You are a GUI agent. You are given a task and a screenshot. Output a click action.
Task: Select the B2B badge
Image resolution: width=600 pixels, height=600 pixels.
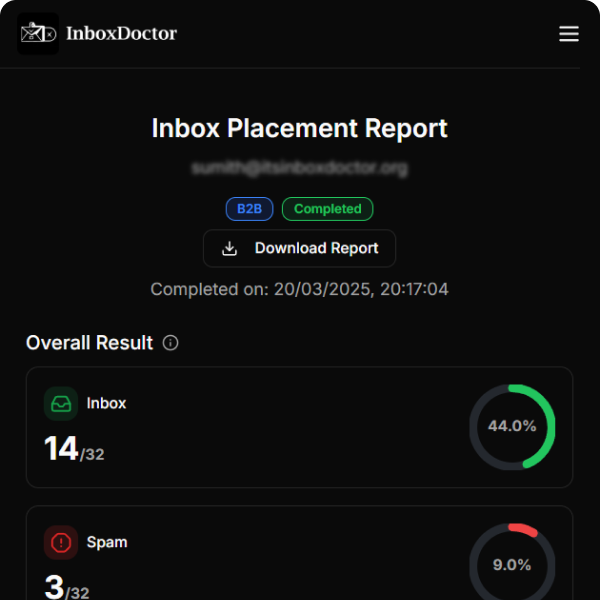coord(249,209)
